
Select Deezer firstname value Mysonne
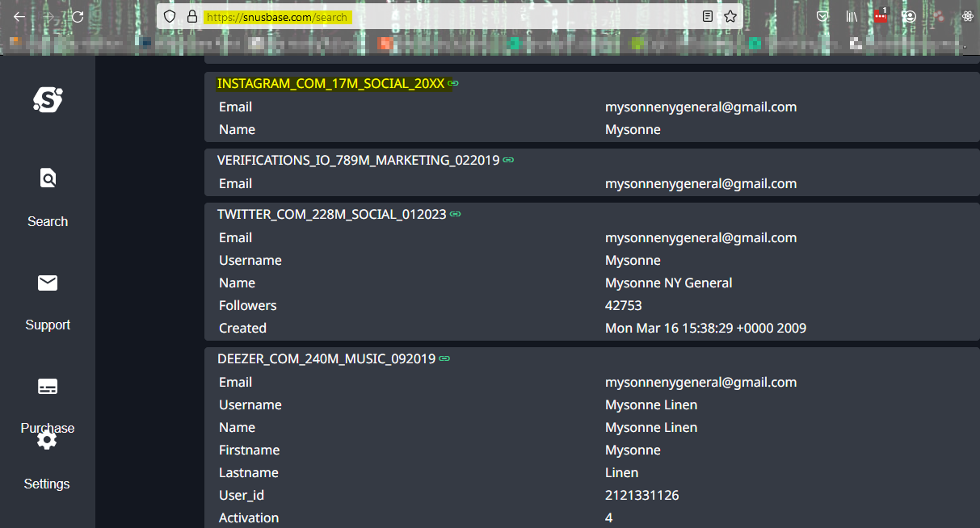633,450
